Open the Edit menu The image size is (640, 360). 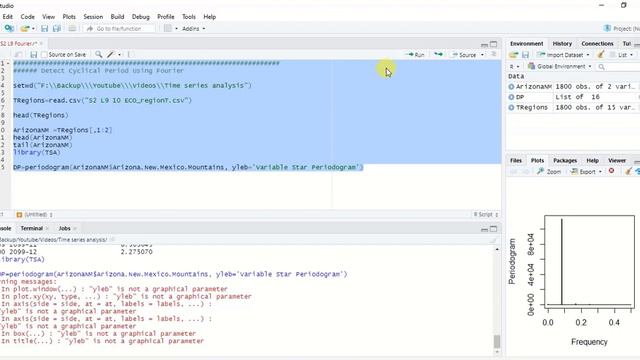[7, 17]
